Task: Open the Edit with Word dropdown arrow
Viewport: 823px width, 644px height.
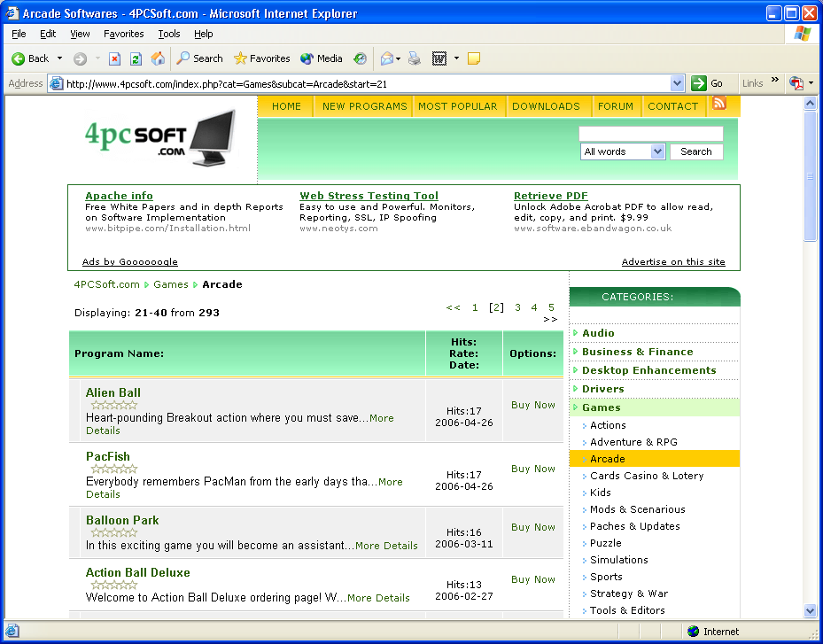Action: point(456,58)
